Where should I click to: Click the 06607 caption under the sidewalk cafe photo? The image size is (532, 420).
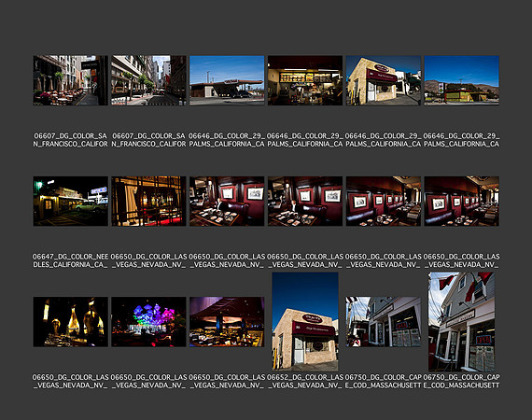click(x=71, y=140)
